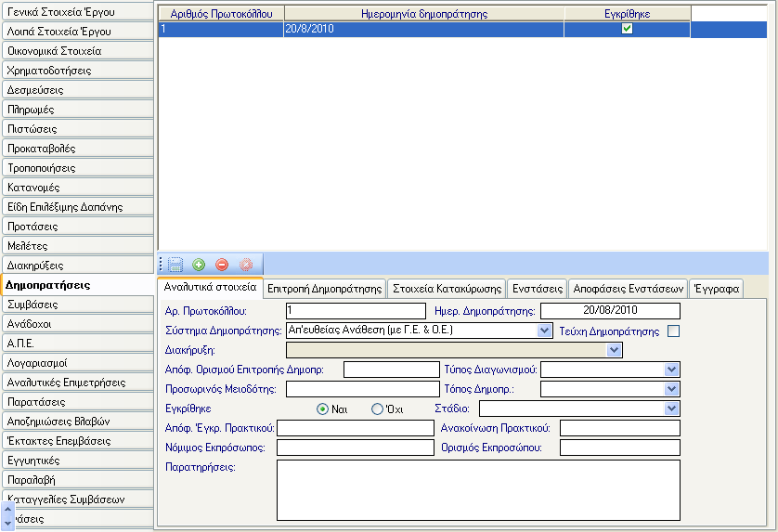The width and height of the screenshot is (778, 532).
Task: Expand the Τύπος Διαγωνισμού dropdown
Action: (x=671, y=370)
